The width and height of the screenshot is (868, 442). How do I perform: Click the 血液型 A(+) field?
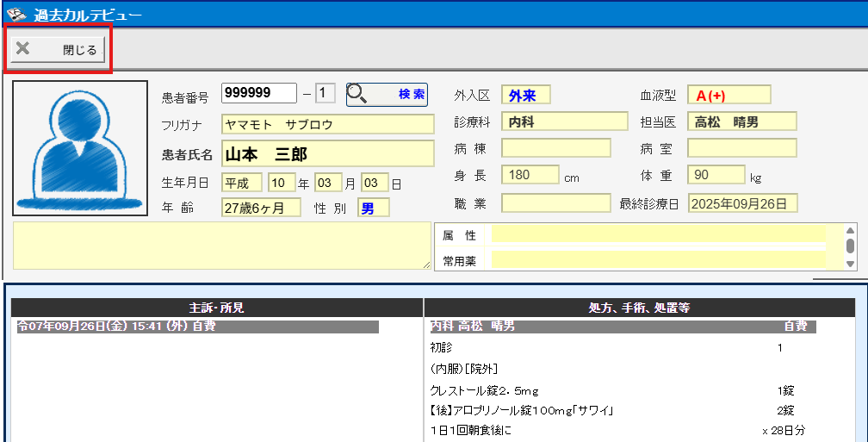coord(729,95)
